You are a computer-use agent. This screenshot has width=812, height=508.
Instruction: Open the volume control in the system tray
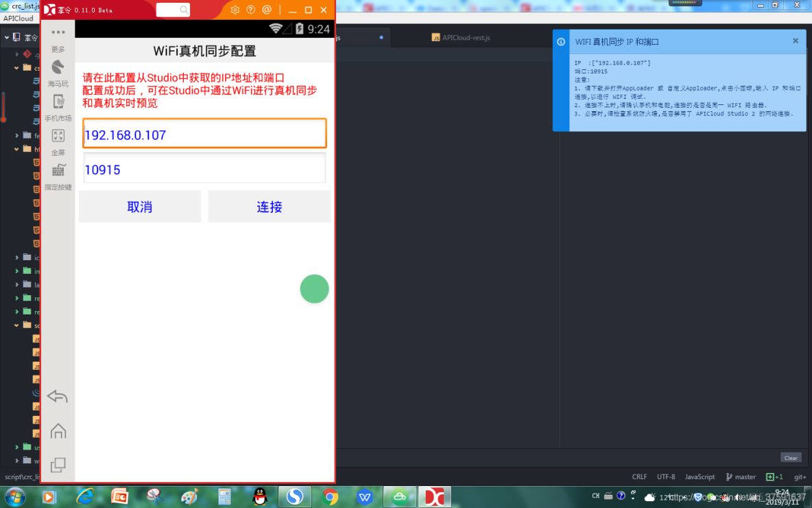point(737,497)
